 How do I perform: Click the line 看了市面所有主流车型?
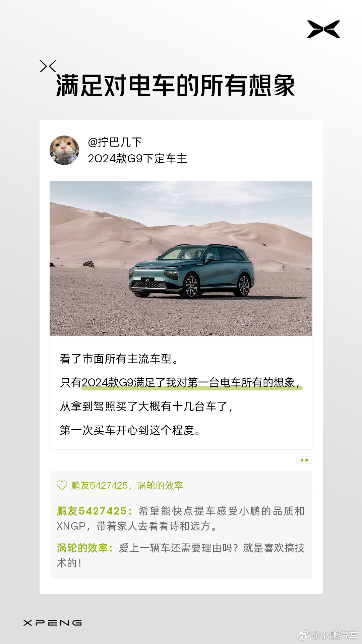point(119,359)
